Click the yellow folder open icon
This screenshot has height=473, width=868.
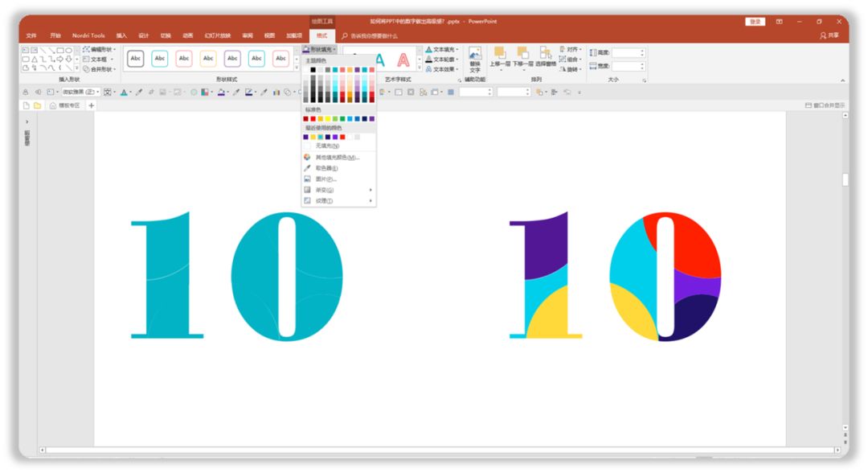tap(37, 105)
